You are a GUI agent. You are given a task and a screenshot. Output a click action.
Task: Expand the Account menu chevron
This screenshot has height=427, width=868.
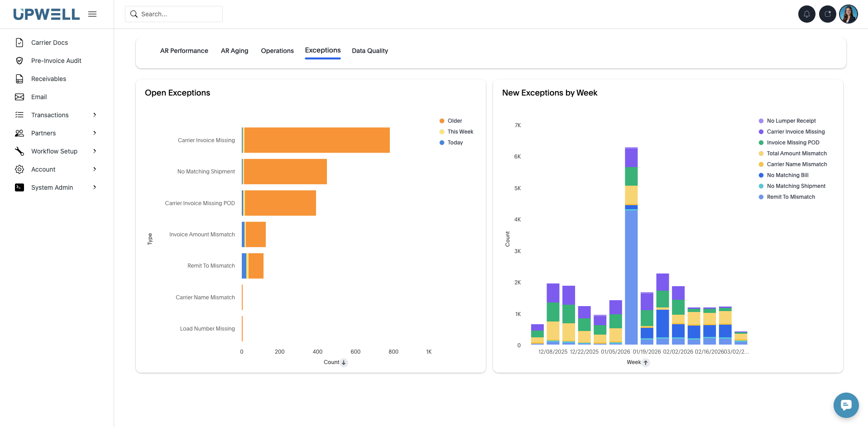[95, 169]
